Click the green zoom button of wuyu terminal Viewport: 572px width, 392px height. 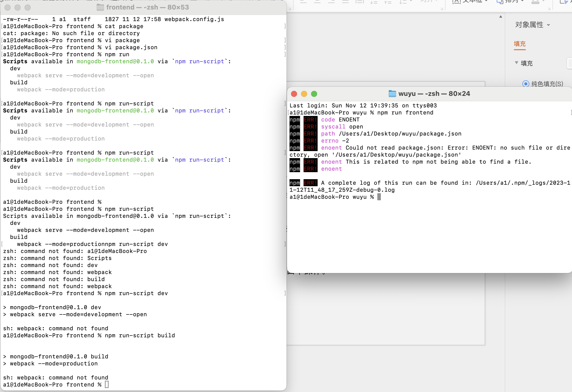314,94
